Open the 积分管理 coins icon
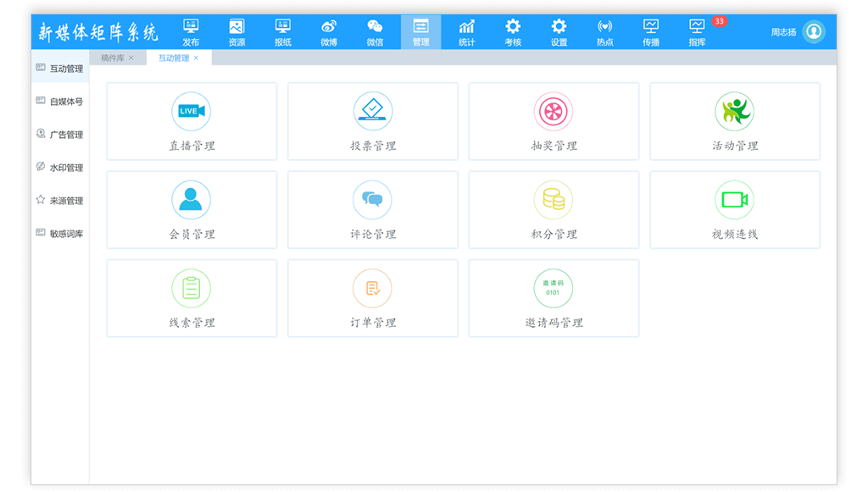The image size is (868, 492). (x=553, y=200)
